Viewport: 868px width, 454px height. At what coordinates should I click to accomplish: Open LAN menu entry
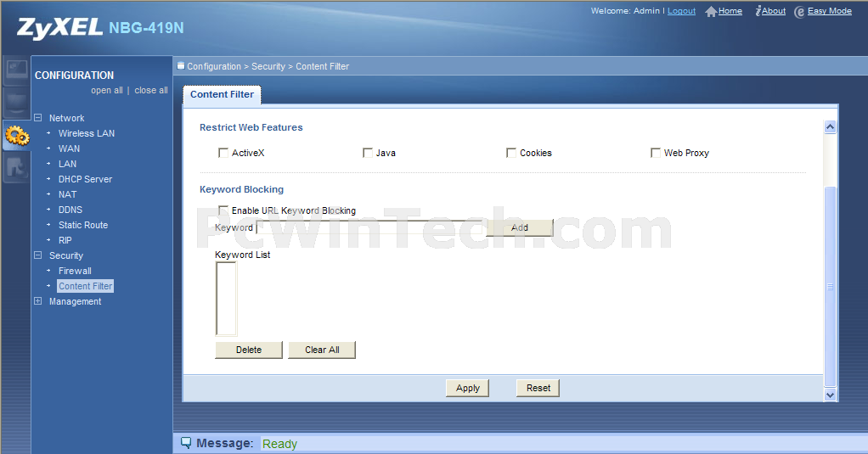tap(68, 164)
